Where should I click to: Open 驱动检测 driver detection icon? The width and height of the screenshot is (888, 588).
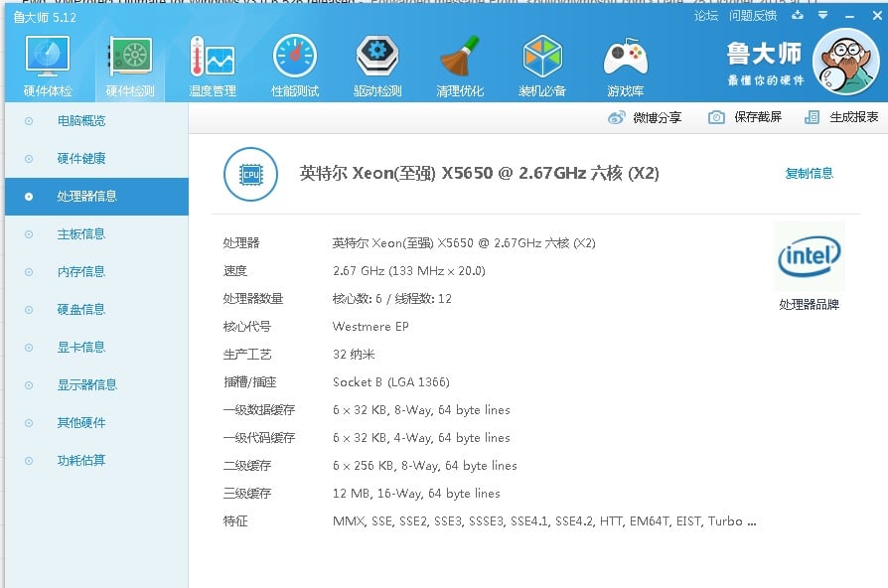point(377,56)
